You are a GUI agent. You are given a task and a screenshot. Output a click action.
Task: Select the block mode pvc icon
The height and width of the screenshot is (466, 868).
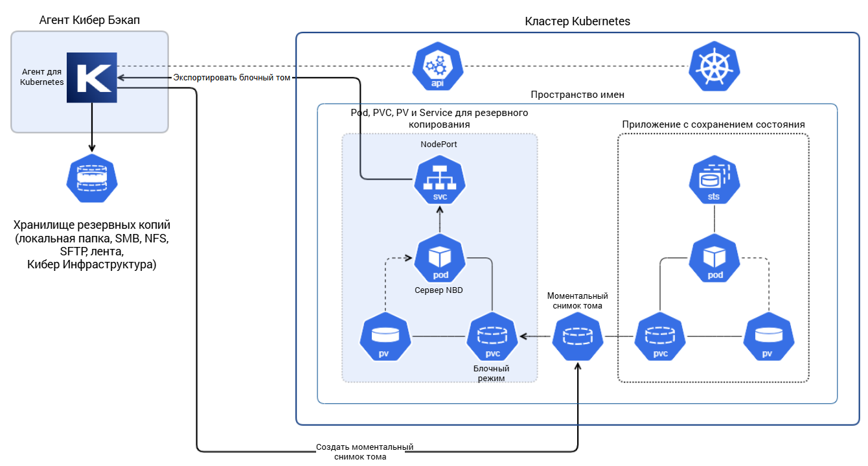coord(493,337)
